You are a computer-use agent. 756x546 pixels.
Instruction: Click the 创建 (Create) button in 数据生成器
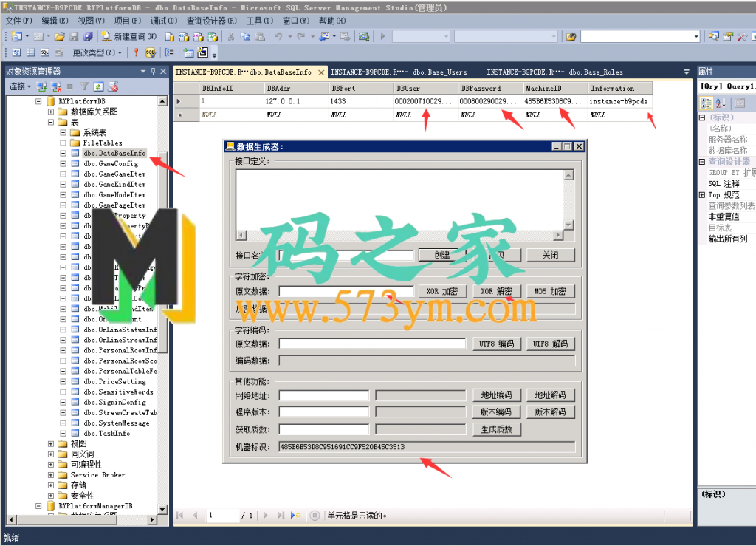tap(442, 255)
